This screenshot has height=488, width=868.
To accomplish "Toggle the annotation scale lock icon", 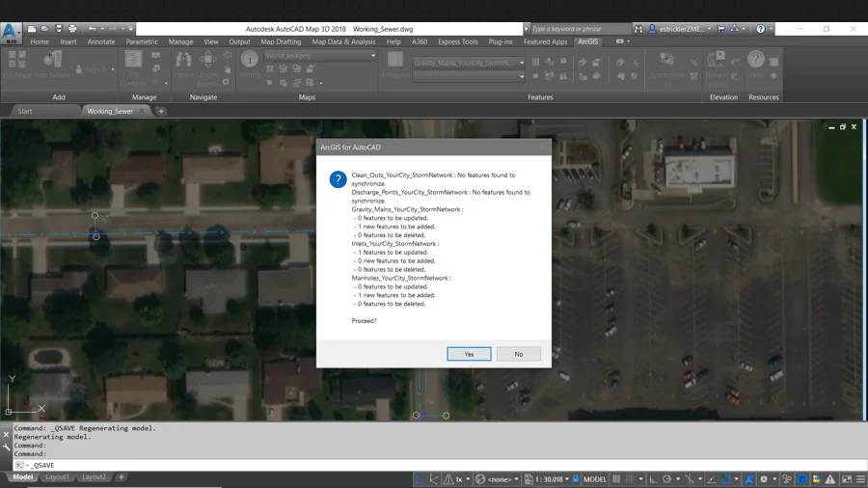I will (x=576, y=479).
